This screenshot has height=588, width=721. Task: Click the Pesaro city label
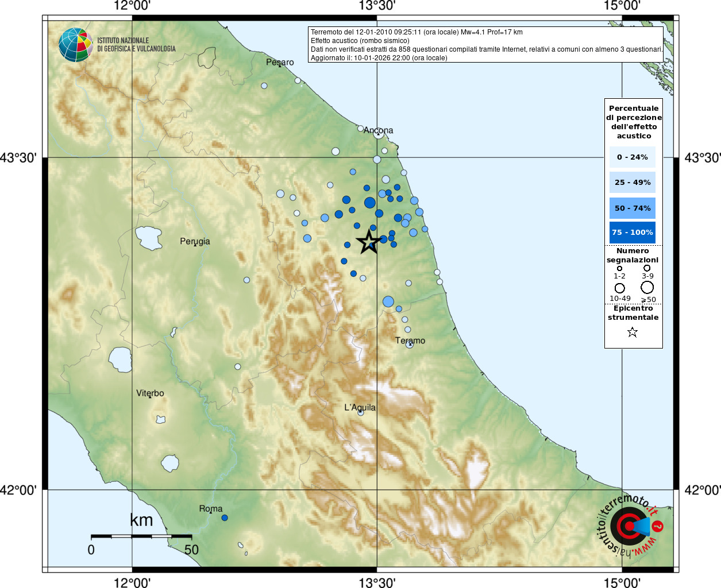click(x=280, y=62)
